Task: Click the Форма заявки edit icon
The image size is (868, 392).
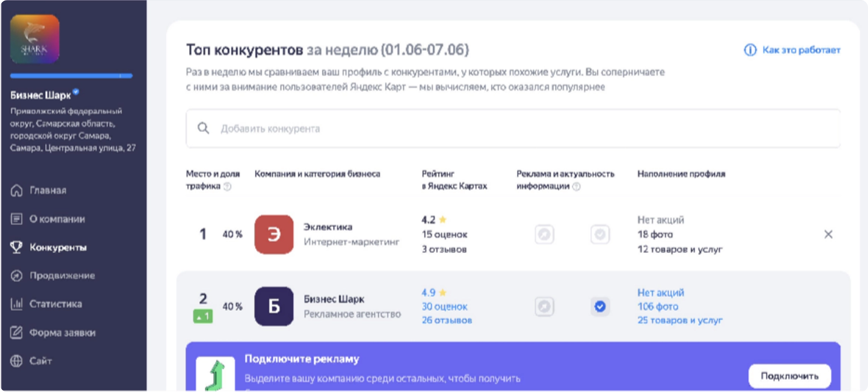Action: tap(17, 333)
